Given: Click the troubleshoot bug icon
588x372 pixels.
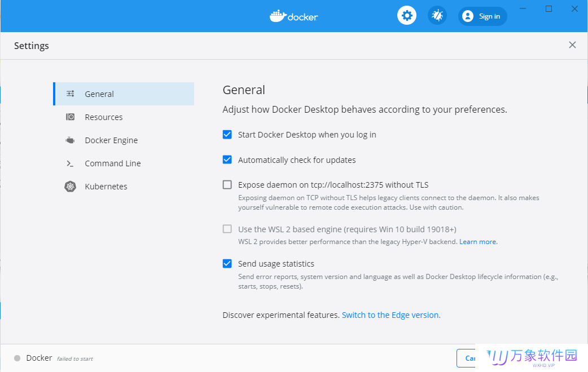Looking at the screenshot, I should coord(437,16).
